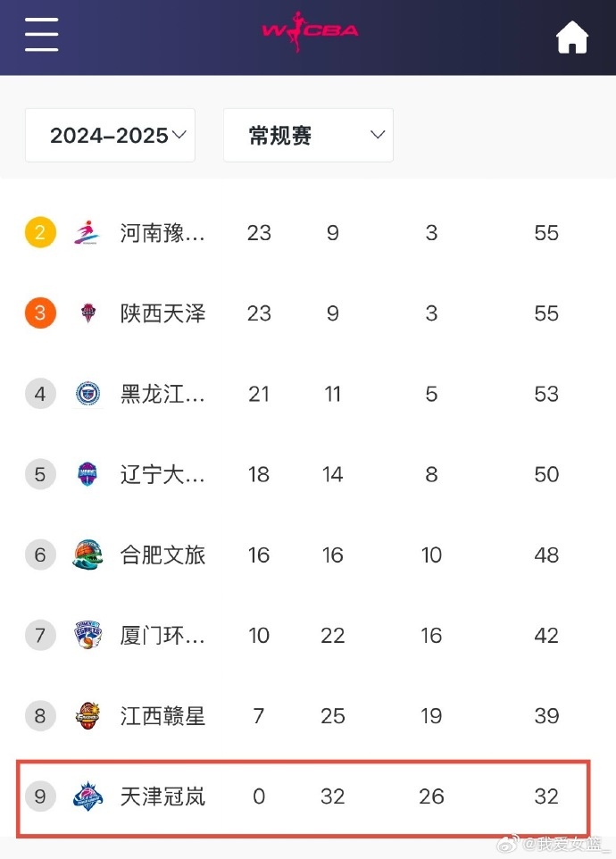Screen dimensions: 616x859
Task: Click the 厦门环 team logo
Action: click(87, 635)
